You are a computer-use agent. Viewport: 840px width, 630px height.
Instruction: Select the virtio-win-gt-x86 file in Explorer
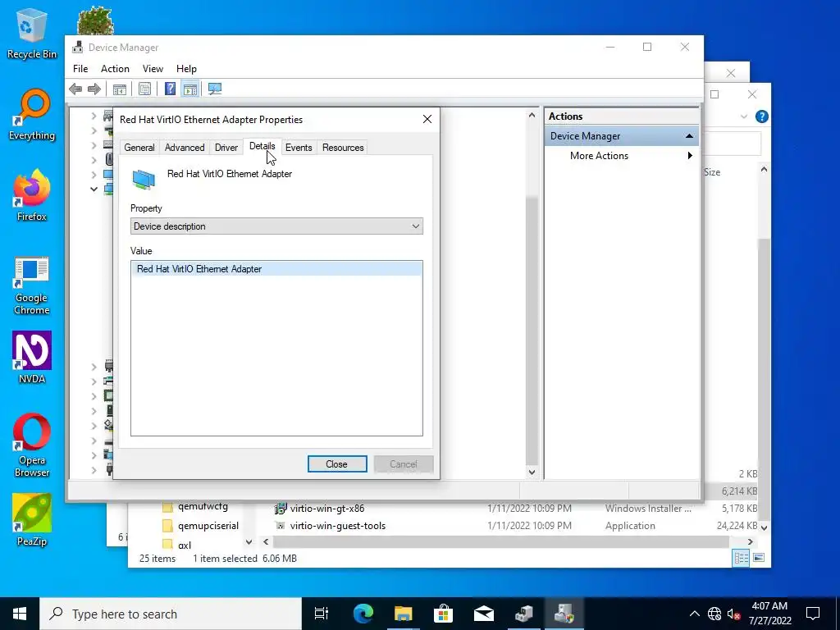pyautogui.click(x=326, y=509)
